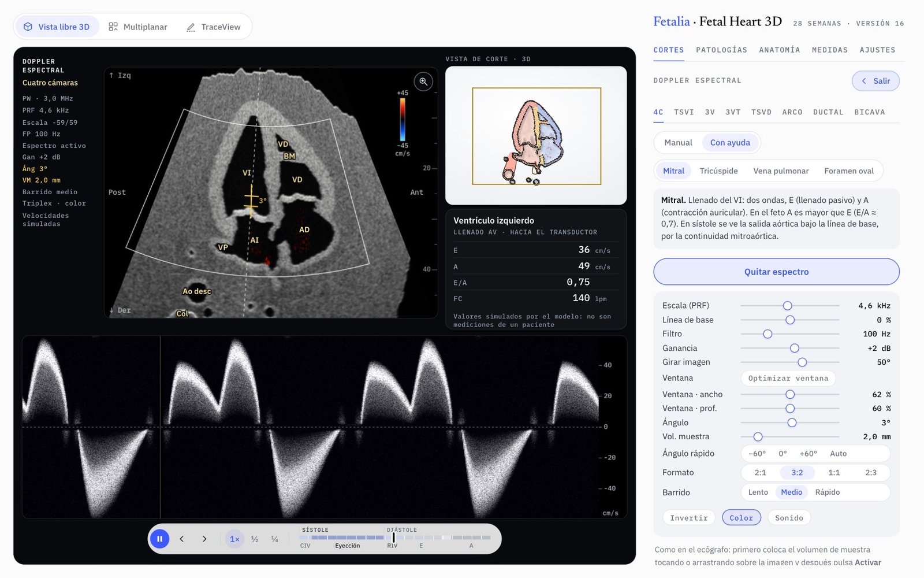Click Quitar espectro button
This screenshot has height=578, width=924.
click(x=776, y=272)
